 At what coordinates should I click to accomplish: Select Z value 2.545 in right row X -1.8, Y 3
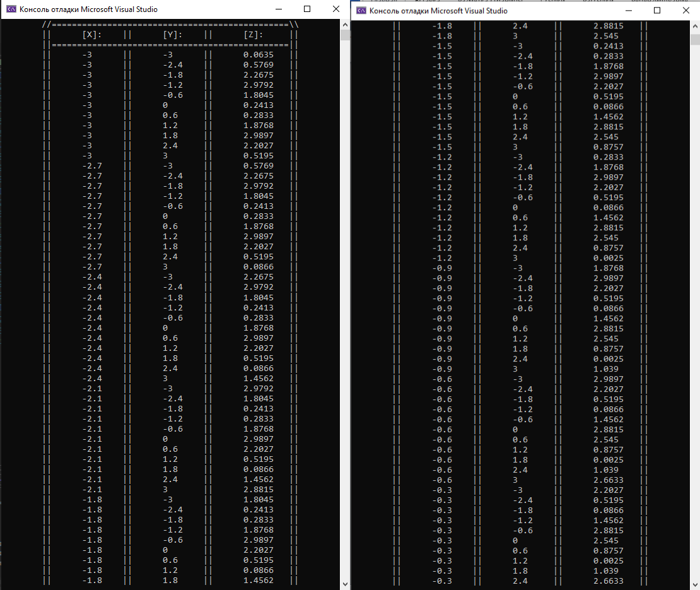[606, 36]
